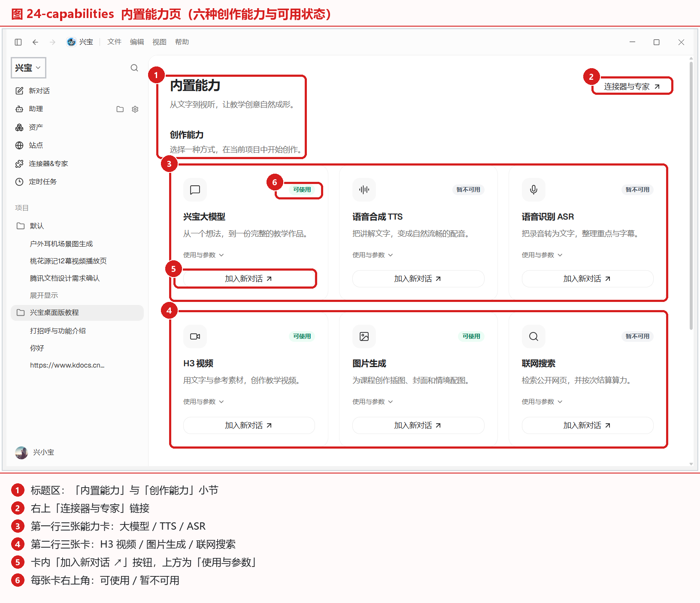700x603 pixels.
Task: Expand 使用与参数 under 语音识别 ASR
Action: 542,255
